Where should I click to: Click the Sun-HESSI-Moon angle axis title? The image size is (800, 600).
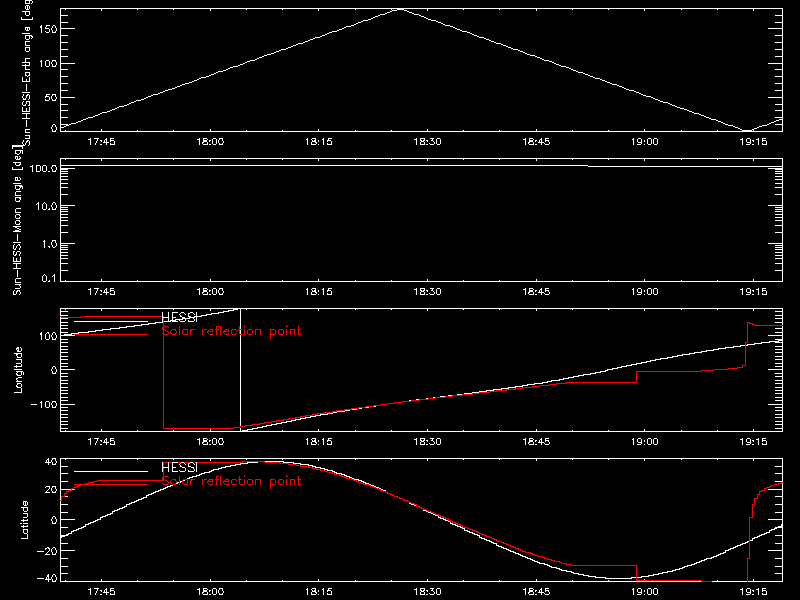17,220
